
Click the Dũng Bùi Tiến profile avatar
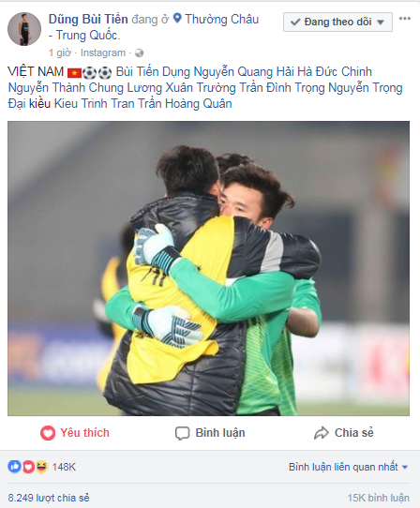tap(24, 29)
